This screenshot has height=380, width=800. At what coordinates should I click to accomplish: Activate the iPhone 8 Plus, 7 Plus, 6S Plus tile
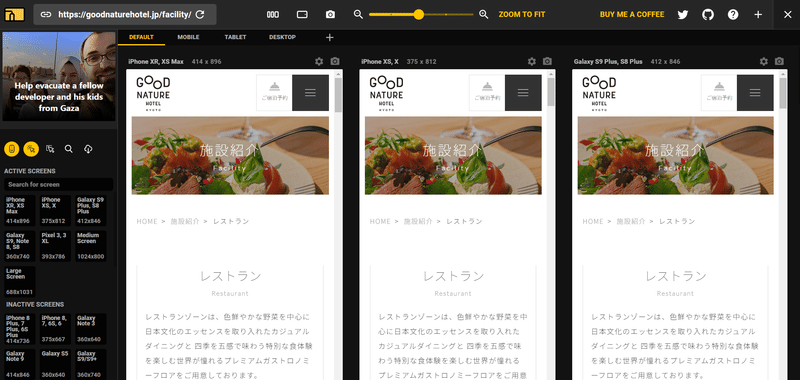point(20,329)
